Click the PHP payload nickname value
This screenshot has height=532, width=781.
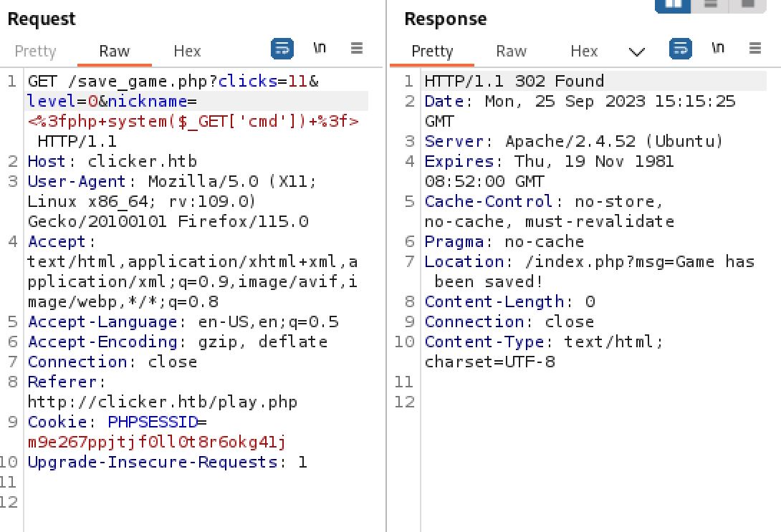[x=193, y=122]
